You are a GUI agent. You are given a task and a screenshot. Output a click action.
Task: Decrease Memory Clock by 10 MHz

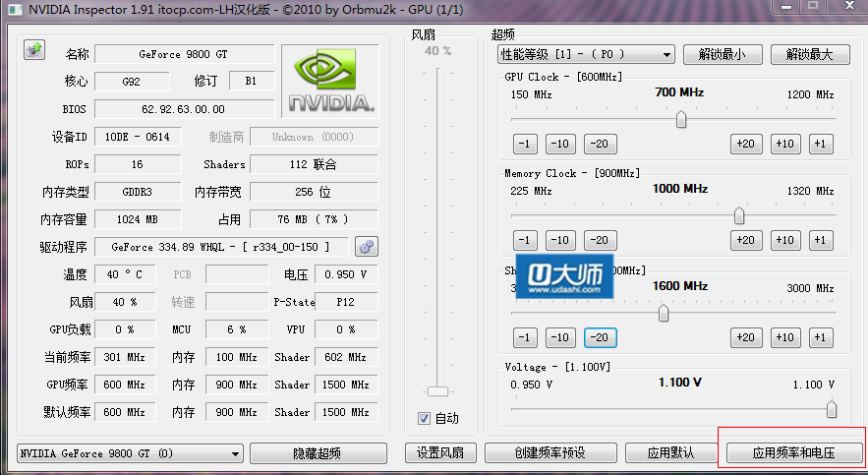560,240
